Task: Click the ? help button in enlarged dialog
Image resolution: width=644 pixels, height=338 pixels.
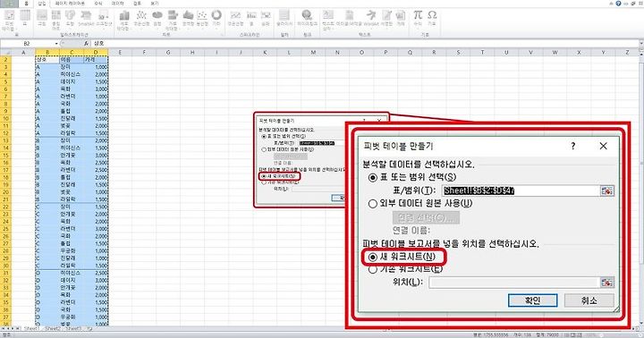Action: [x=573, y=146]
